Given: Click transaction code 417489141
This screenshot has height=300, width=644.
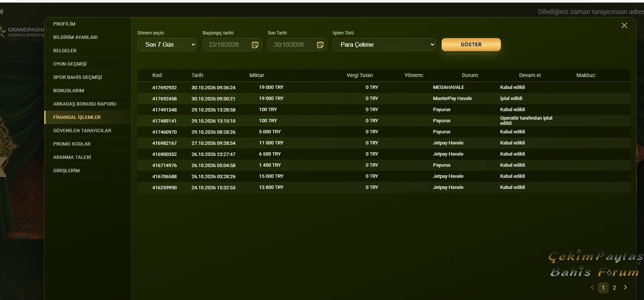Looking at the screenshot, I should 165,121.
